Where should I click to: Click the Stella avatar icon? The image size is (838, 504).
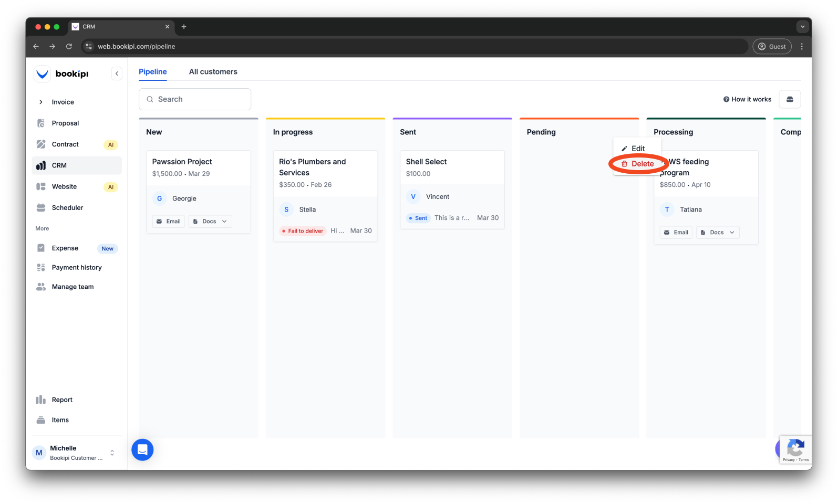point(286,209)
